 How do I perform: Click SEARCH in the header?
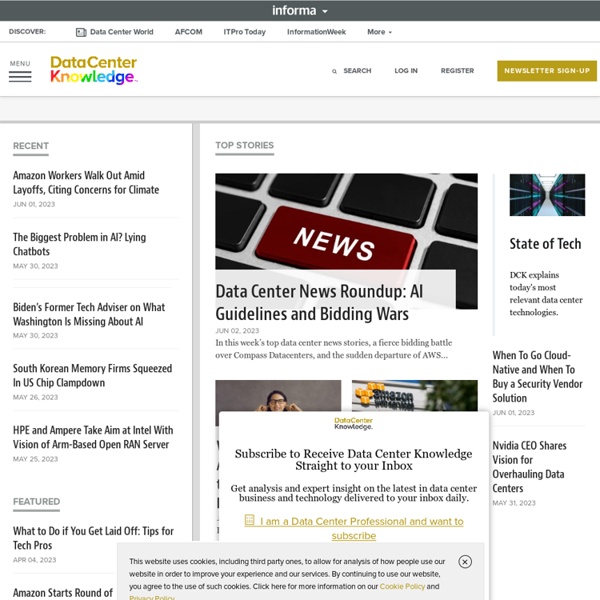coord(357,71)
